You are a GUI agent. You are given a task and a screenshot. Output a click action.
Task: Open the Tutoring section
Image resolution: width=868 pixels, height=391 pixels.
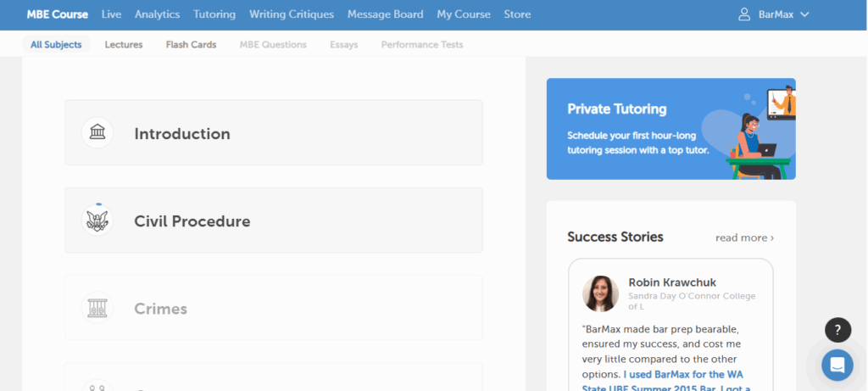point(214,14)
